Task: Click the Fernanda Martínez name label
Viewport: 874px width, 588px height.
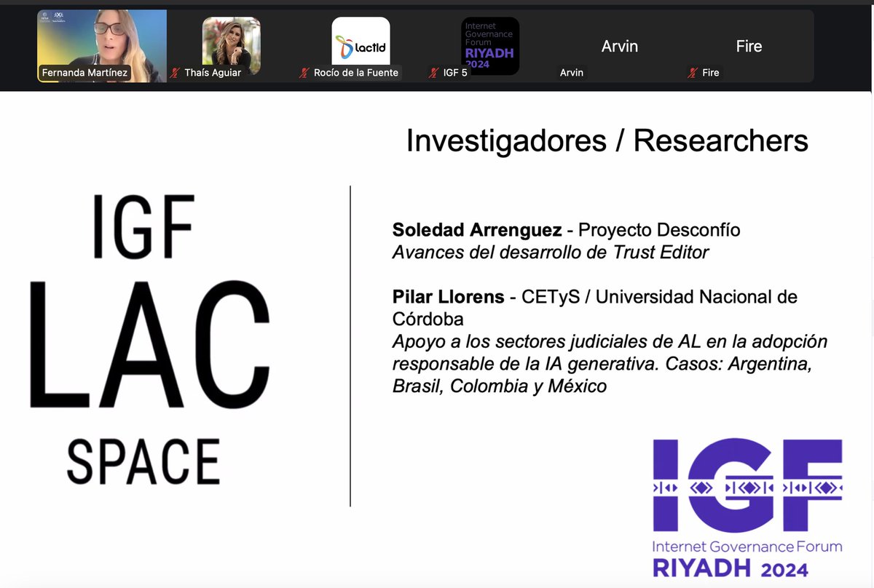Action: point(84,73)
